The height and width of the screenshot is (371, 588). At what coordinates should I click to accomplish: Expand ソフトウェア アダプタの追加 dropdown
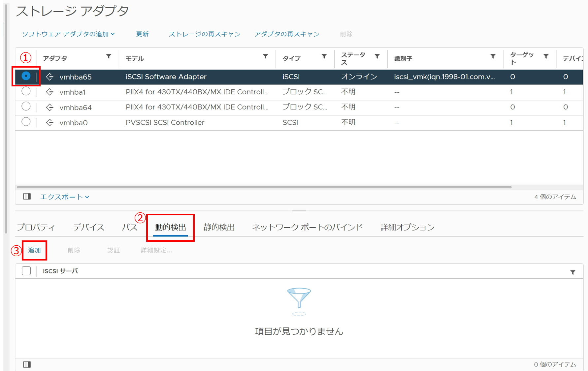68,34
